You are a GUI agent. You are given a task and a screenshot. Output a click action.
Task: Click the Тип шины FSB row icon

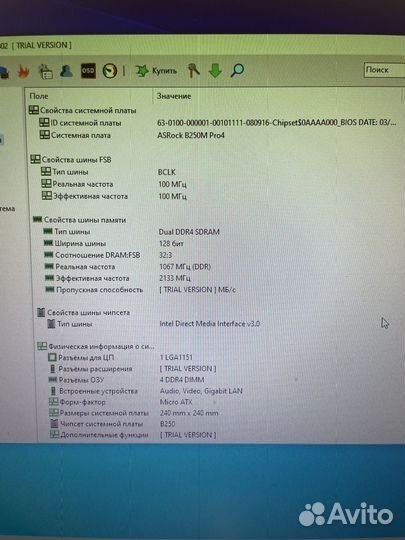46,172
